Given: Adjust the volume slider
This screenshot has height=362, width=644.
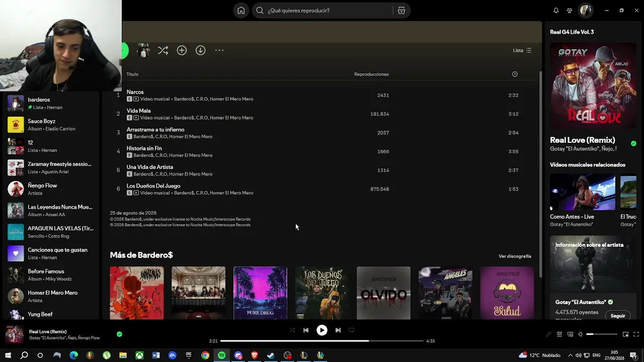Looking at the screenshot, I should (602, 334).
